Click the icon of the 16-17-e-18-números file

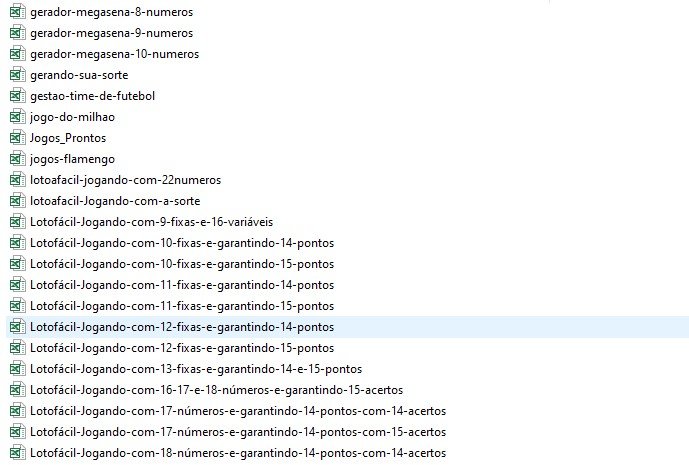pos(18,390)
